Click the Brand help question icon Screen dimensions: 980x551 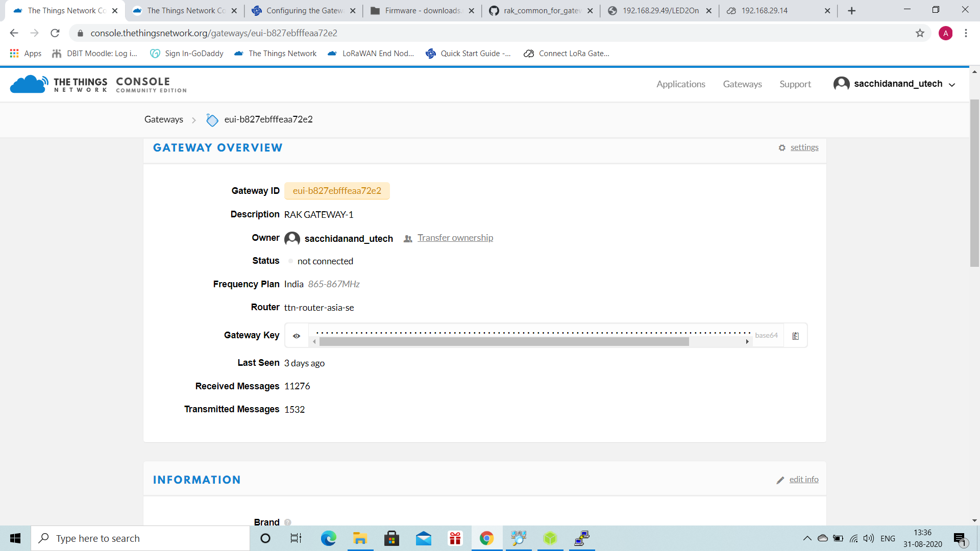coord(287,522)
